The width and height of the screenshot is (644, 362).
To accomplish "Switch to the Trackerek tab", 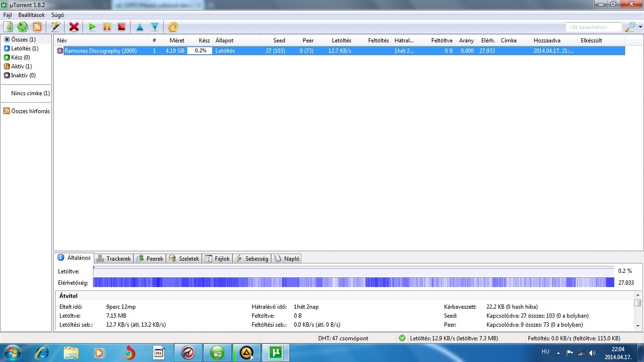I will click(x=114, y=259).
